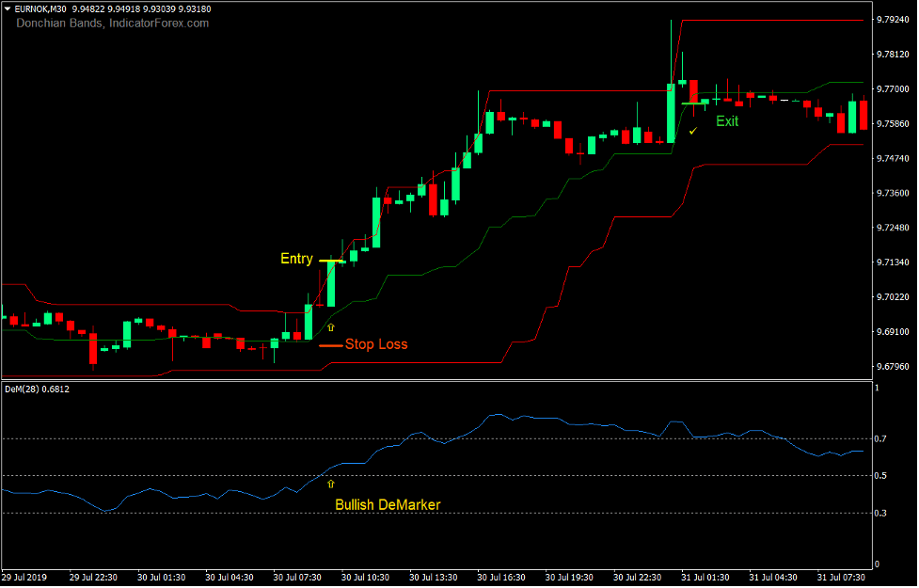919x588 pixels.
Task: Click the EURNOK,M30 symbol title
Action: (42, 9)
